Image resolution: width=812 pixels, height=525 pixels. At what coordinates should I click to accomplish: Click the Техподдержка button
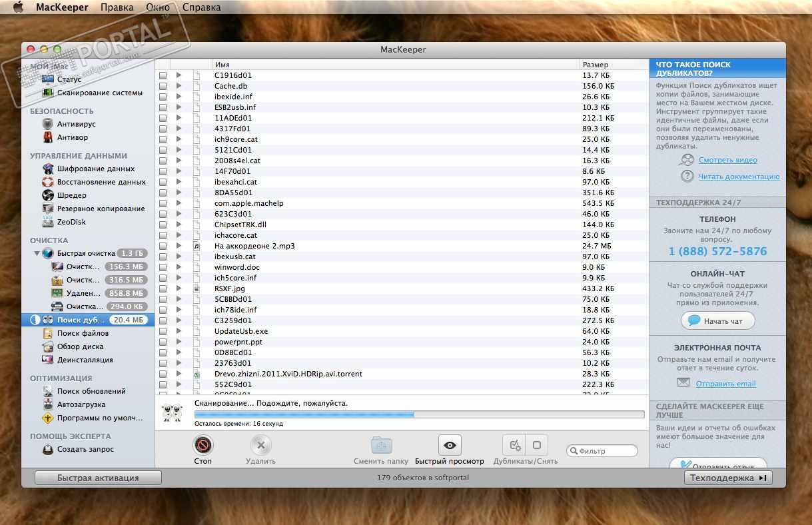[x=728, y=478]
